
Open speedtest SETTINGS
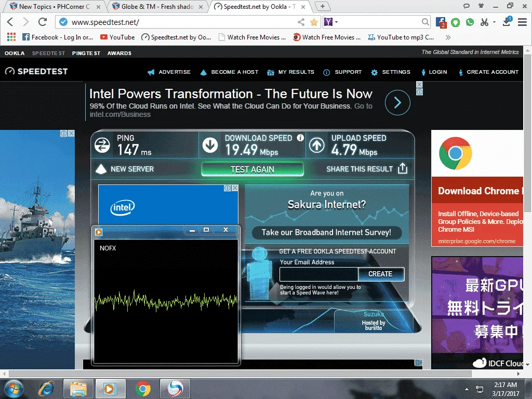[x=391, y=72]
